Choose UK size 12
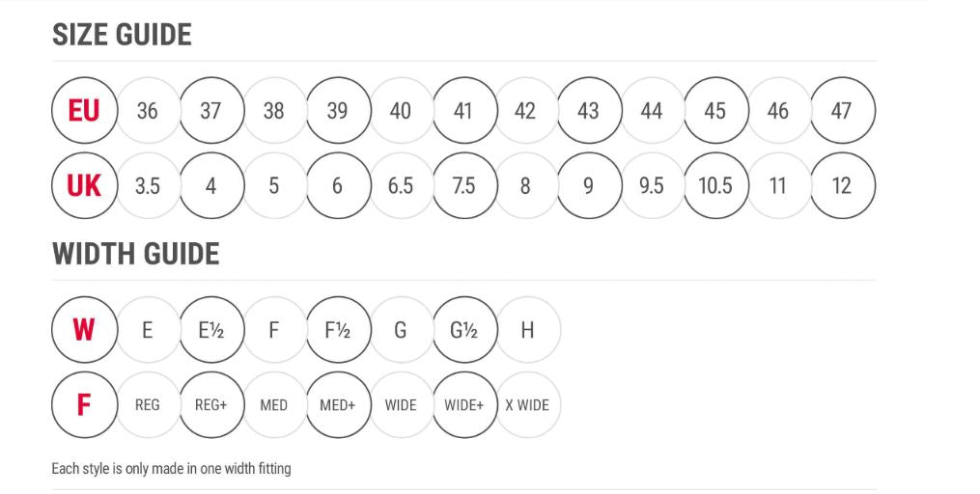 [x=843, y=185]
